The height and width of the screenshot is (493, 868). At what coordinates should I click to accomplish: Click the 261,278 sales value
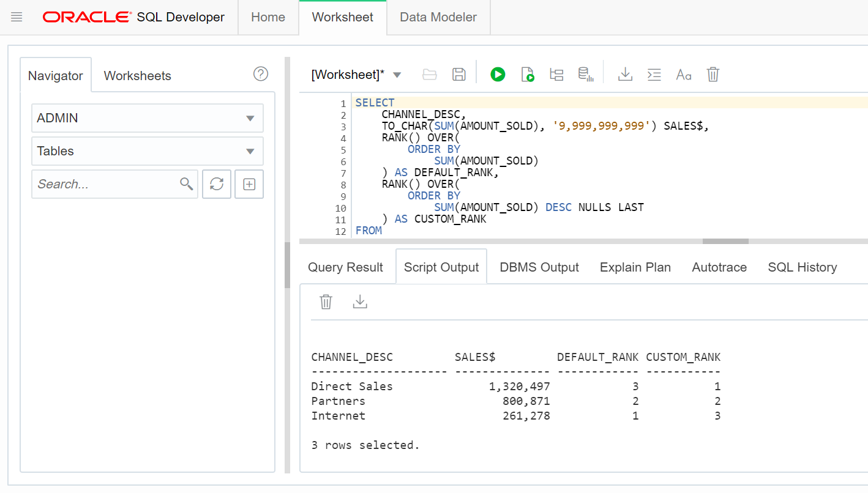pos(526,416)
